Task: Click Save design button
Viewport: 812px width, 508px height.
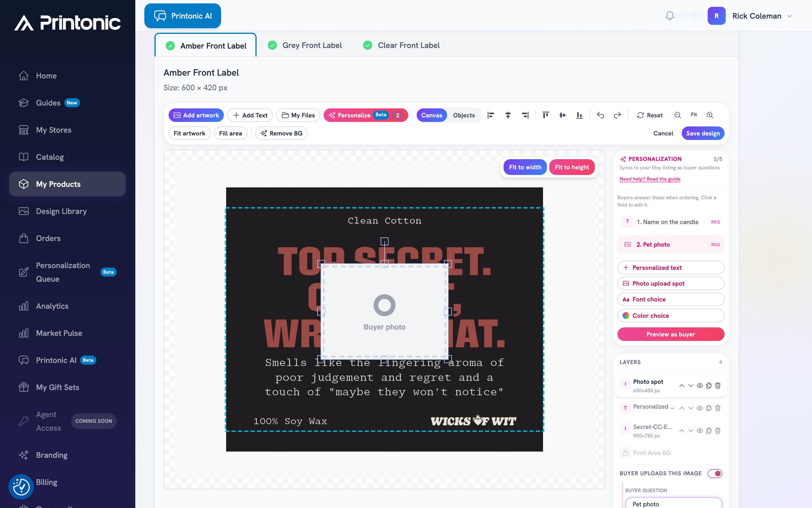Action: coord(703,133)
